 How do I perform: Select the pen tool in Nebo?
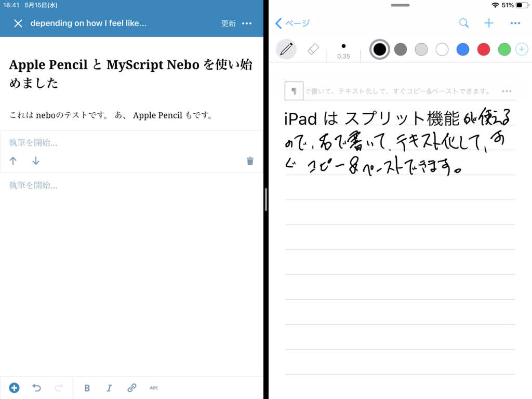(x=286, y=49)
